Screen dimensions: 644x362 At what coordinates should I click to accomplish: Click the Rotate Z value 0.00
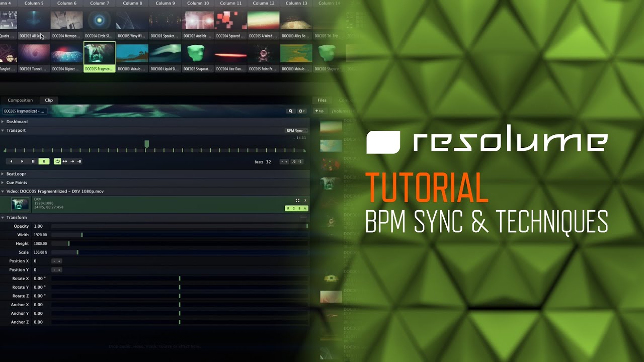point(40,296)
